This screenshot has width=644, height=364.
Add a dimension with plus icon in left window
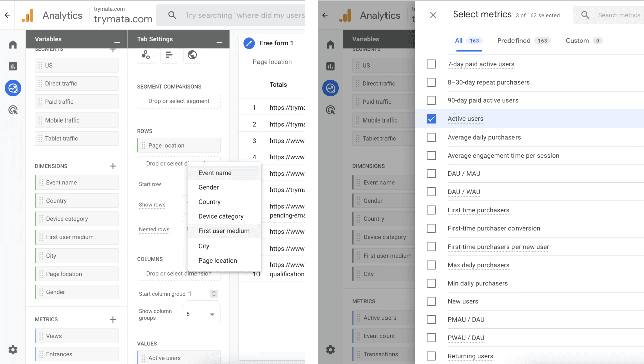[x=113, y=166]
